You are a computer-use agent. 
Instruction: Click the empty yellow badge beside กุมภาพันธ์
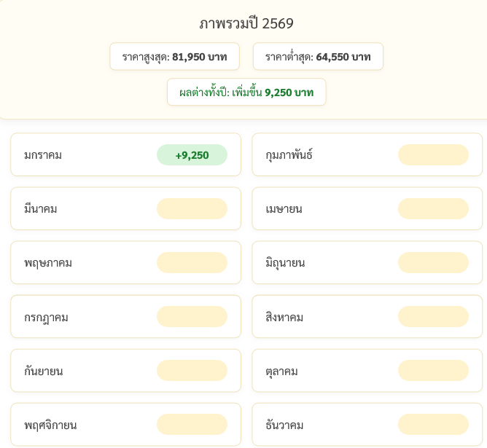click(x=433, y=155)
